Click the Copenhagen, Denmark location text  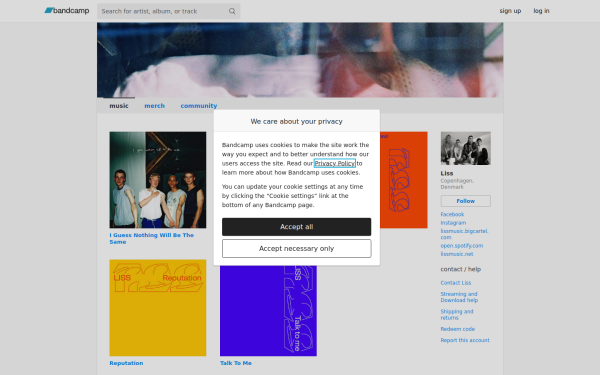tap(457, 184)
